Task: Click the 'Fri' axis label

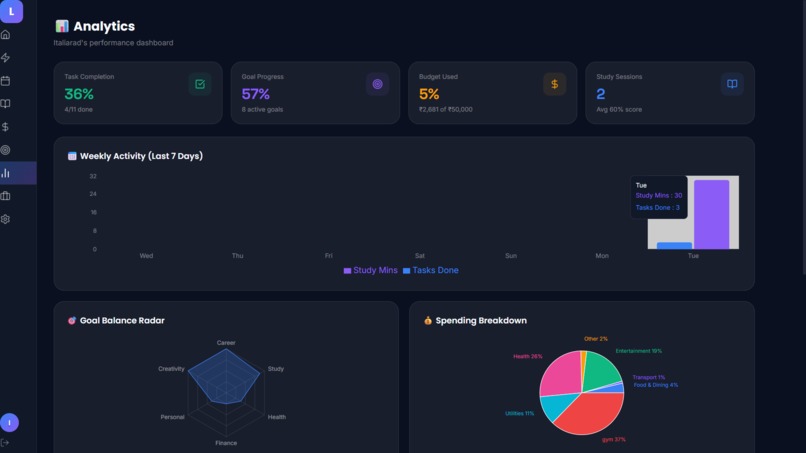Action: pos(328,256)
